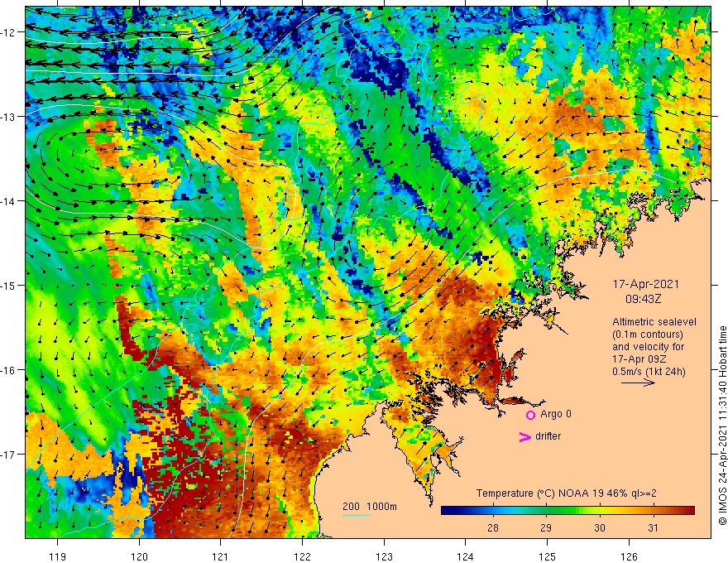
Task: Click the 28 value on temperature scale
Action: click(x=492, y=527)
